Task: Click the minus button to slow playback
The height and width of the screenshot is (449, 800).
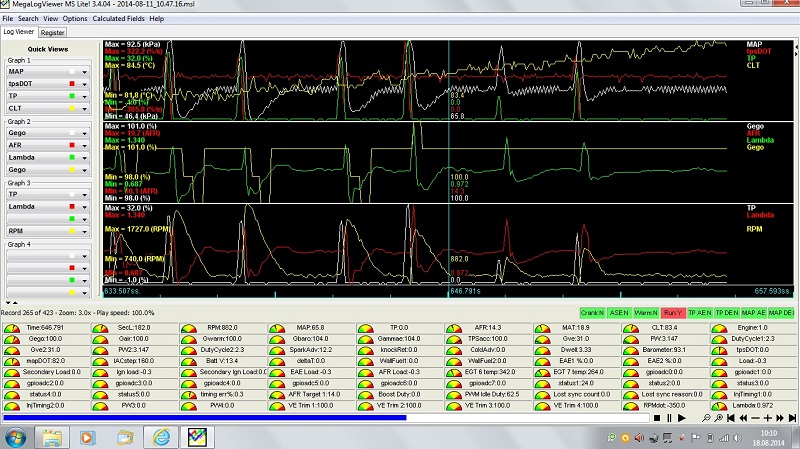Action: click(x=755, y=418)
